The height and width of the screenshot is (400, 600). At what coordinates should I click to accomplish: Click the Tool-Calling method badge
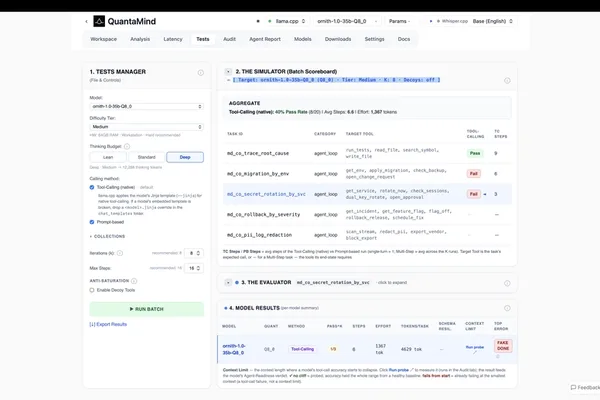[x=302, y=349]
